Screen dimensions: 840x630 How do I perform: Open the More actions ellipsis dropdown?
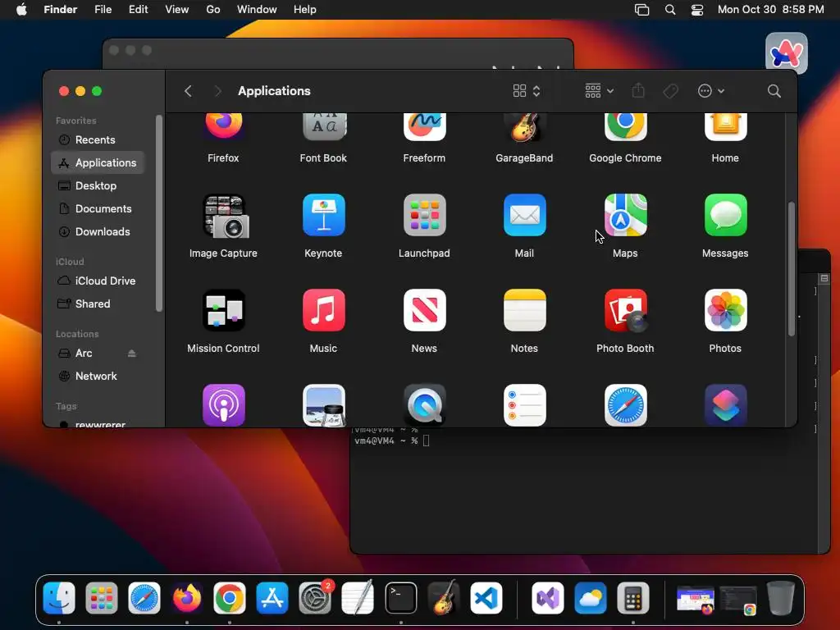coord(711,91)
